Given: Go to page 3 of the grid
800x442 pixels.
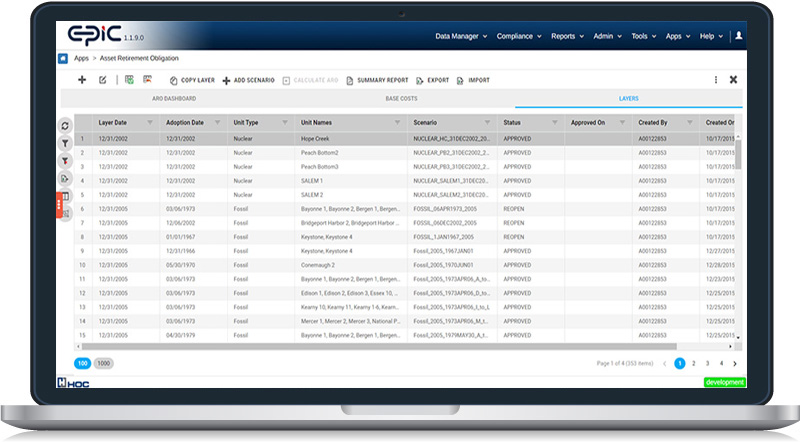Looking at the screenshot, I should click(x=707, y=363).
